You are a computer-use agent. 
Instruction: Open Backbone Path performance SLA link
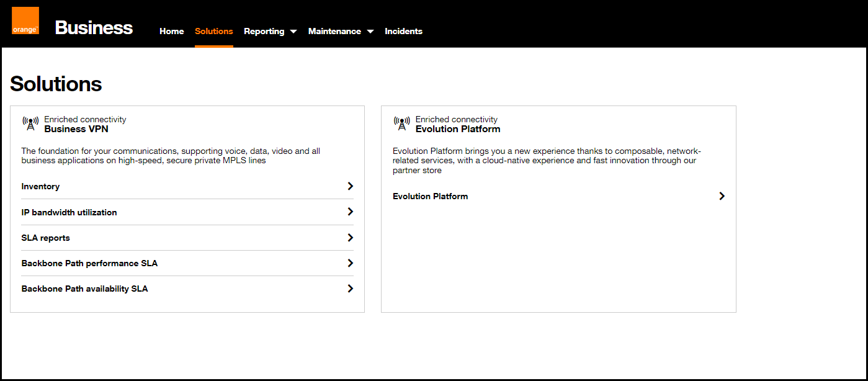point(89,263)
